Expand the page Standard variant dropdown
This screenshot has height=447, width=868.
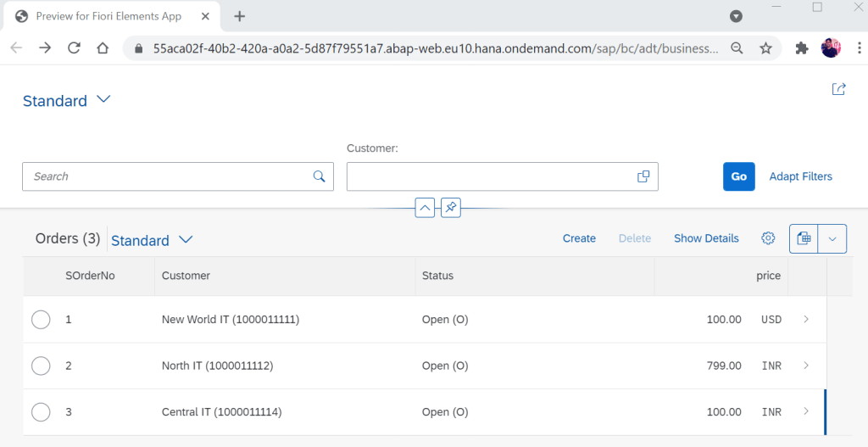(x=103, y=100)
